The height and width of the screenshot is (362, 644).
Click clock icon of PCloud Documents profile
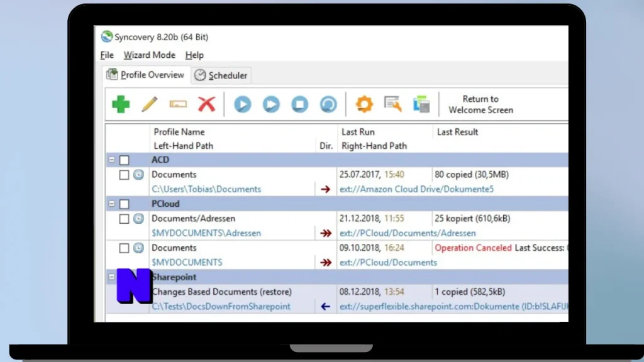[138, 248]
